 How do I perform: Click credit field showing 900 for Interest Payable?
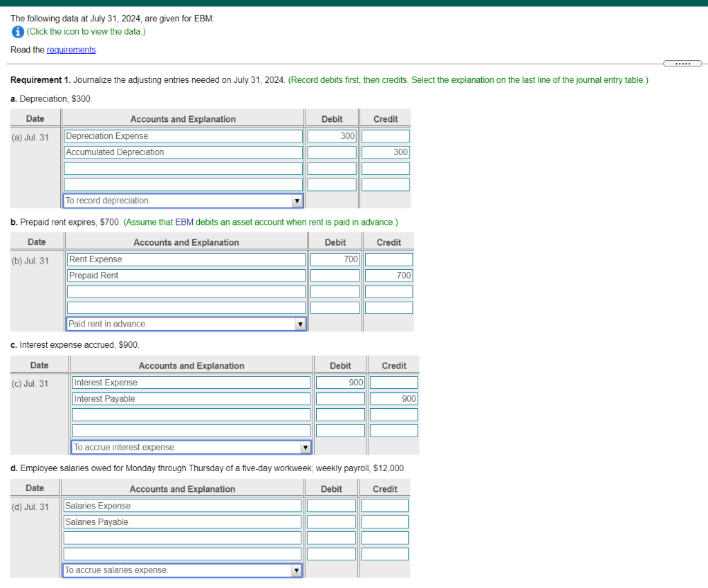[x=393, y=398]
